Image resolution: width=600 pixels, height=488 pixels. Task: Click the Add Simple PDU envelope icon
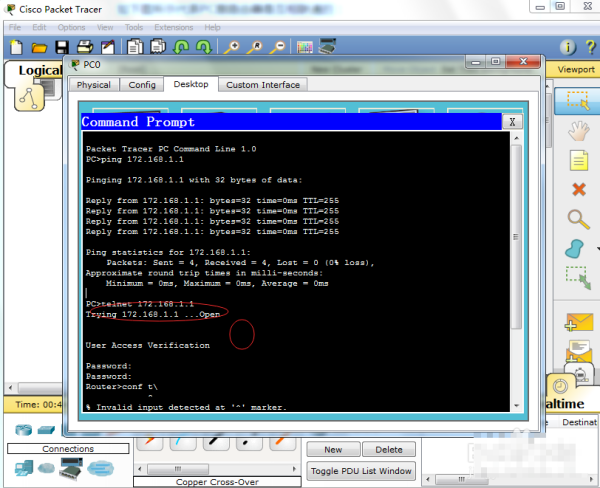coord(579,322)
